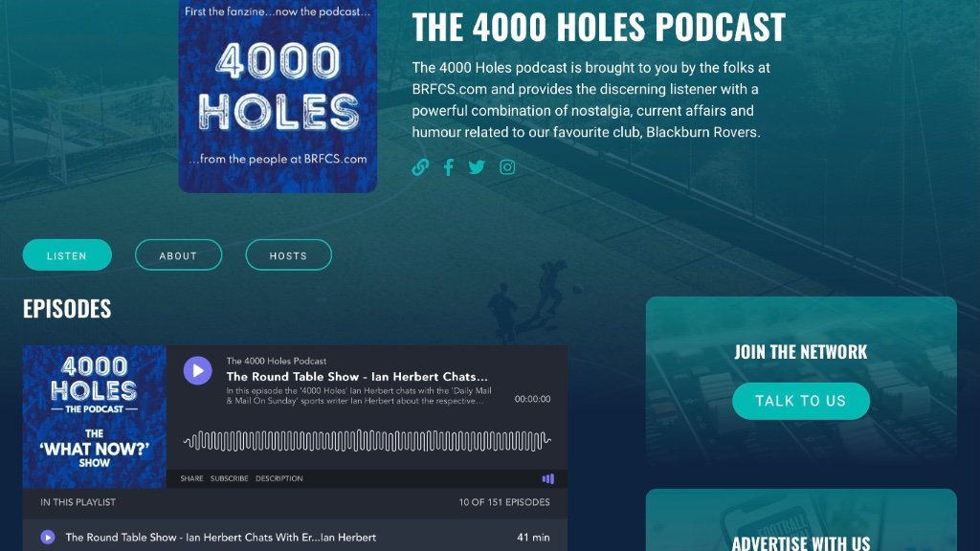
Task: Click the 00:00:00 timestamp
Action: click(x=532, y=399)
